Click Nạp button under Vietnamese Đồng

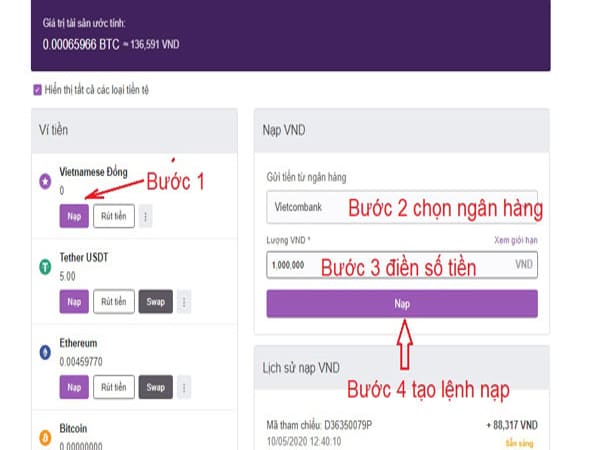(x=74, y=216)
